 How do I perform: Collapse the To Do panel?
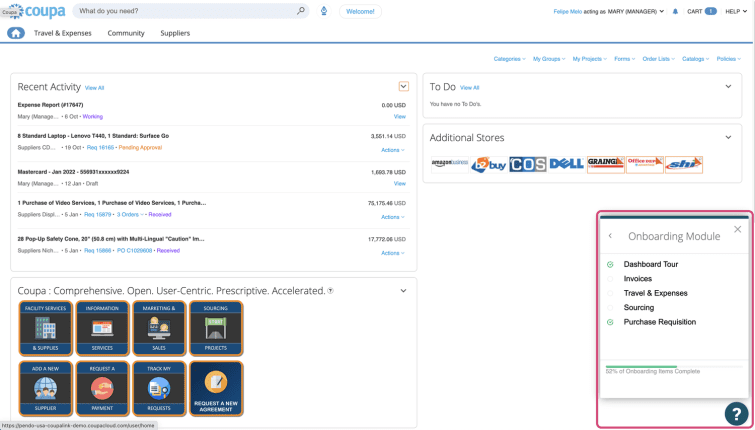tap(728, 87)
